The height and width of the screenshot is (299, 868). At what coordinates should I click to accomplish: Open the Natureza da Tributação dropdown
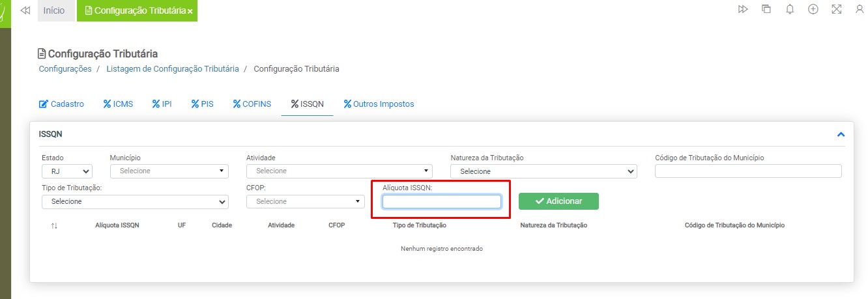click(x=543, y=171)
